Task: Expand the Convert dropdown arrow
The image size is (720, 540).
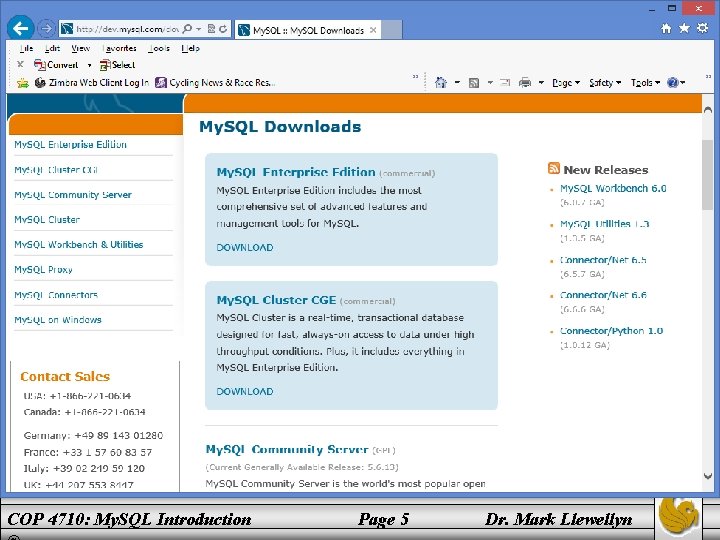Action: [x=90, y=65]
